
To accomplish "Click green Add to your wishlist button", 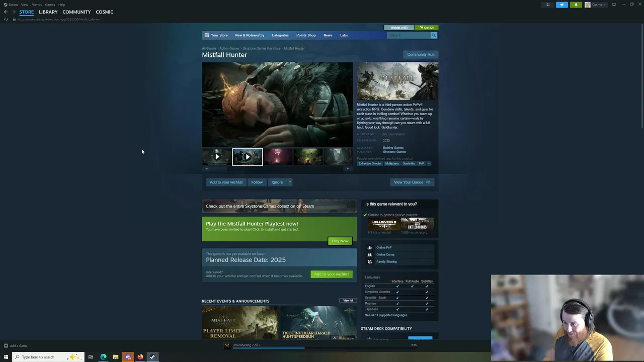I will [x=331, y=274].
